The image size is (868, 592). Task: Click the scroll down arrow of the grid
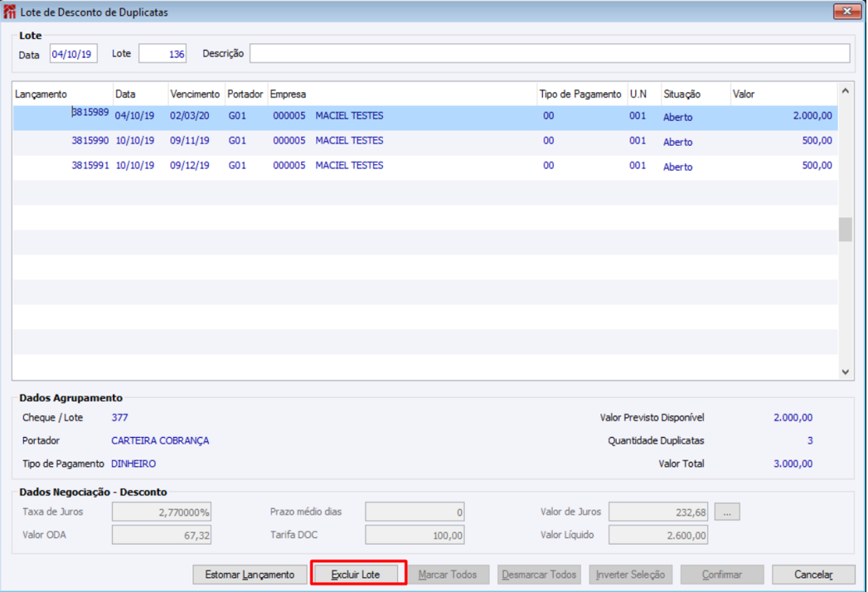click(846, 371)
